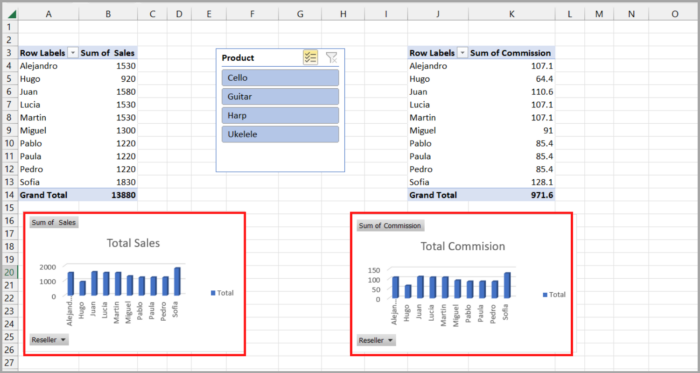Select cell with Hugo in column A
Viewport: 700px width, 373px height.
48,79
